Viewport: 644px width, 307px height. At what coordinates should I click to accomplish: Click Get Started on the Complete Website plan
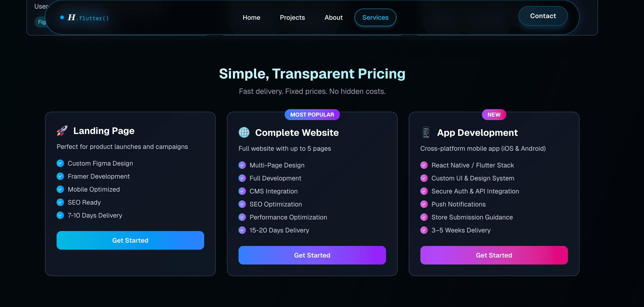(312, 255)
